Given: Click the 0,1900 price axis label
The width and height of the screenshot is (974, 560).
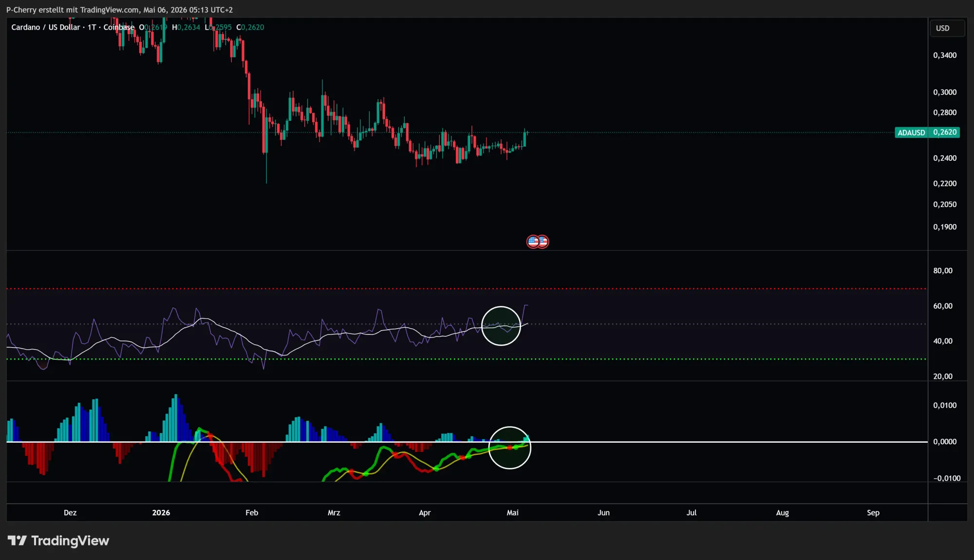Looking at the screenshot, I should 945,227.
